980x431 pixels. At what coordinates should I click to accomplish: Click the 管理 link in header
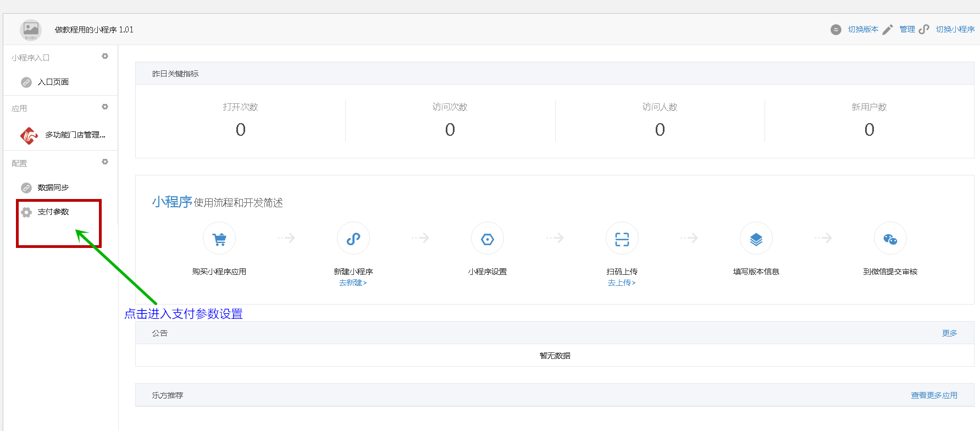tap(907, 29)
